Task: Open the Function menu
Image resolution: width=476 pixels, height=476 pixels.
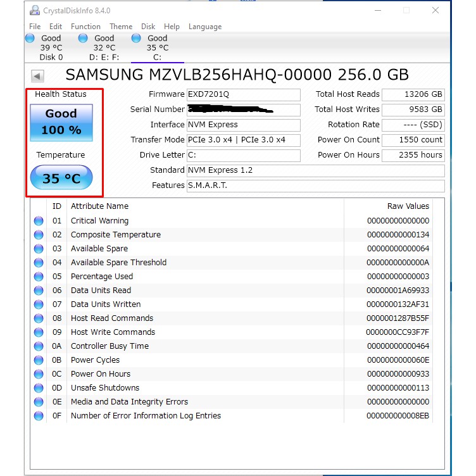Action: [85, 27]
